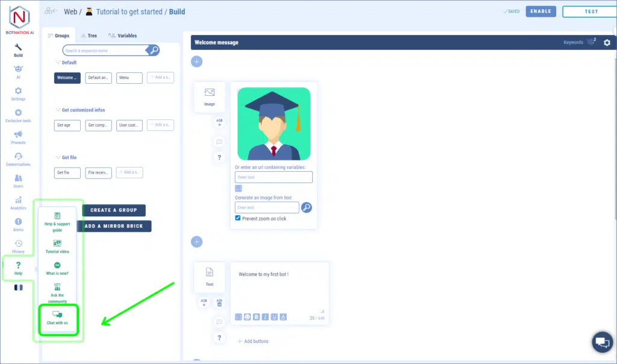Screen dimensions: 617x364
Task: Open the emoji picker in text block
Action: pyautogui.click(x=248, y=317)
